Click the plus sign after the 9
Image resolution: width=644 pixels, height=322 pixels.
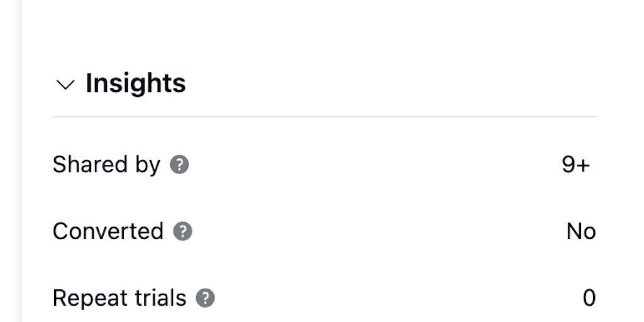click(x=584, y=165)
